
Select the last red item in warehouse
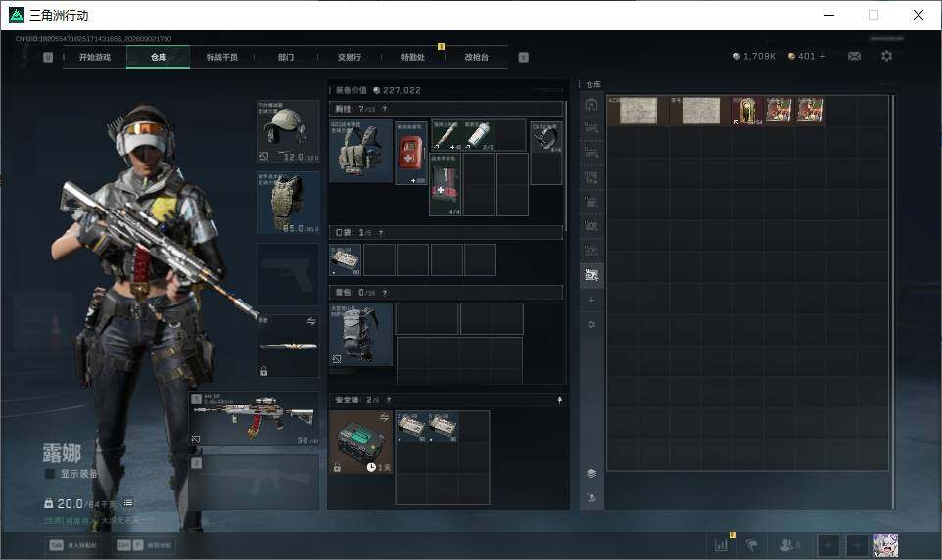[809, 111]
